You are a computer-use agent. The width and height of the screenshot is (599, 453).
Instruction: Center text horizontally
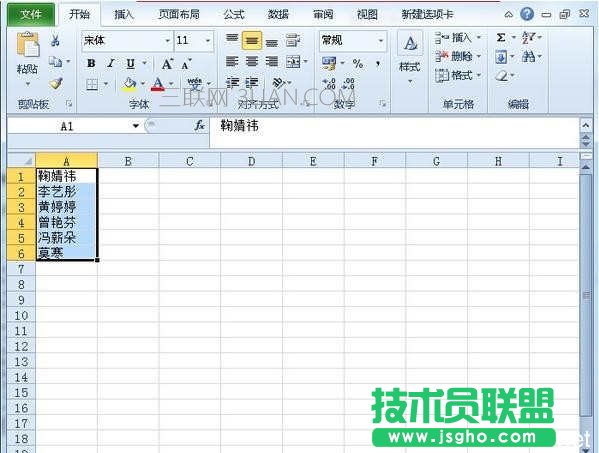(252, 61)
